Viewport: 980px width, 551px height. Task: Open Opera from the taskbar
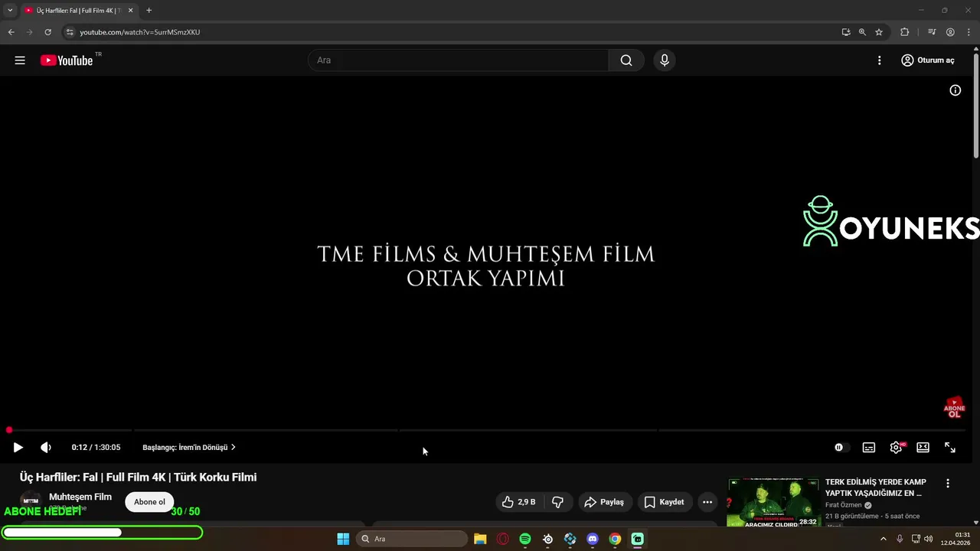(x=503, y=539)
